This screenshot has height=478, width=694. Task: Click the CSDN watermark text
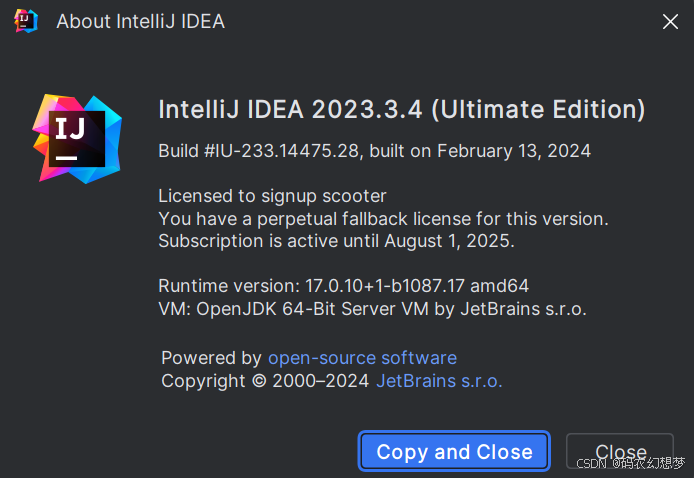click(630, 463)
